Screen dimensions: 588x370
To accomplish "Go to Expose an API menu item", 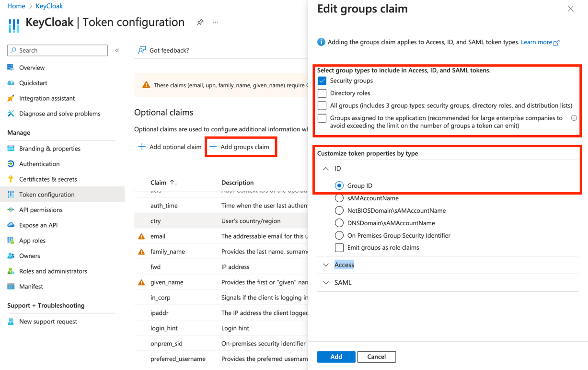I will point(38,225).
